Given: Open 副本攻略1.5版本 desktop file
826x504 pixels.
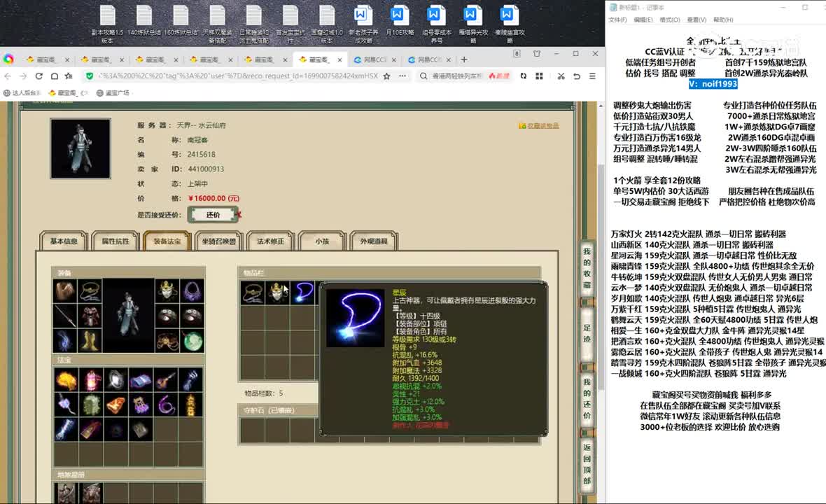Looking at the screenshot, I should pos(108,24).
